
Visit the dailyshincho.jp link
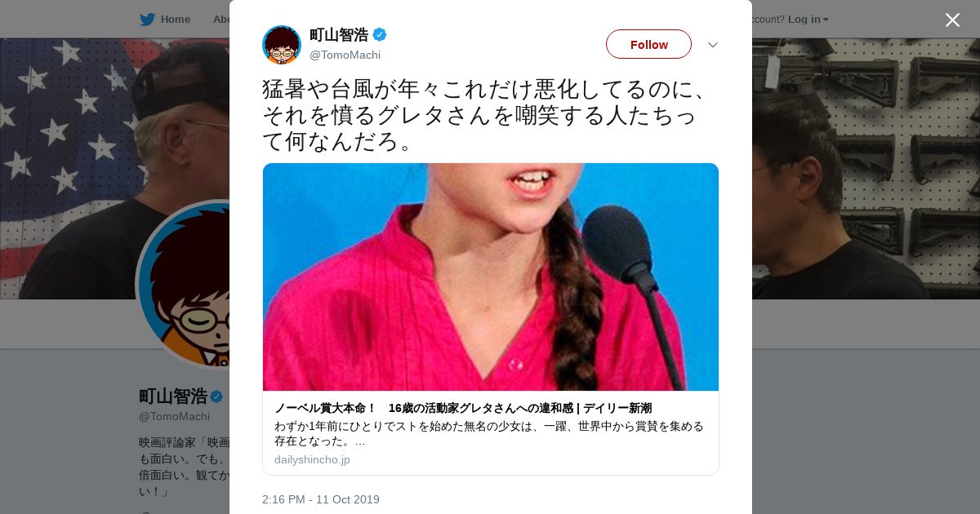tap(312, 459)
